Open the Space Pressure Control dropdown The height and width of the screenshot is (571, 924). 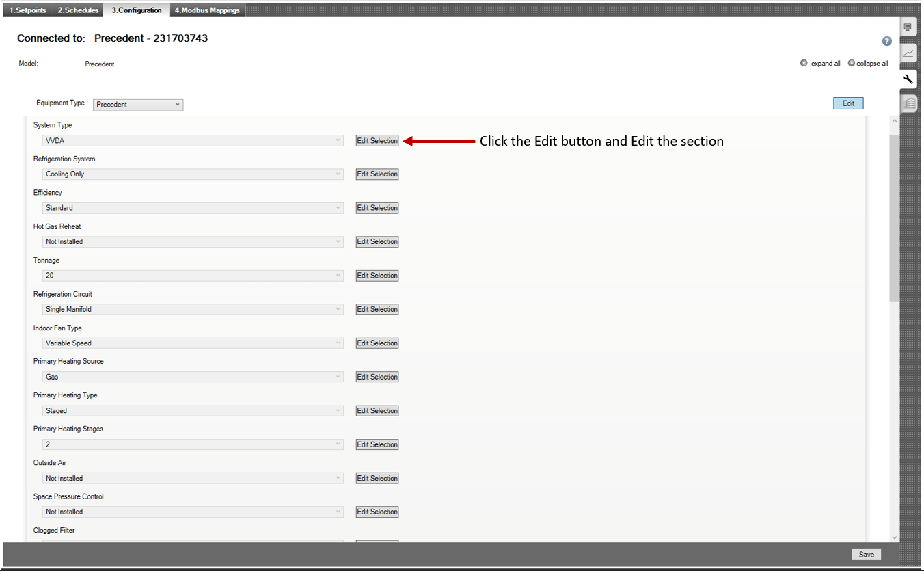(x=193, y=512)
